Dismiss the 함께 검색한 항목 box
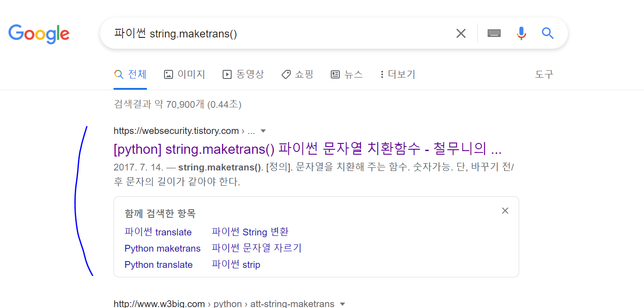The height and width of the screenshot is (308, 644). pos(505,211)
